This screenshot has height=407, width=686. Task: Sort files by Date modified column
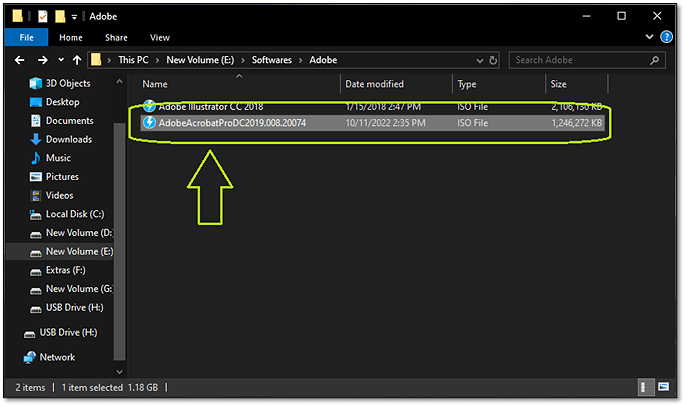(x=375, y=84)
